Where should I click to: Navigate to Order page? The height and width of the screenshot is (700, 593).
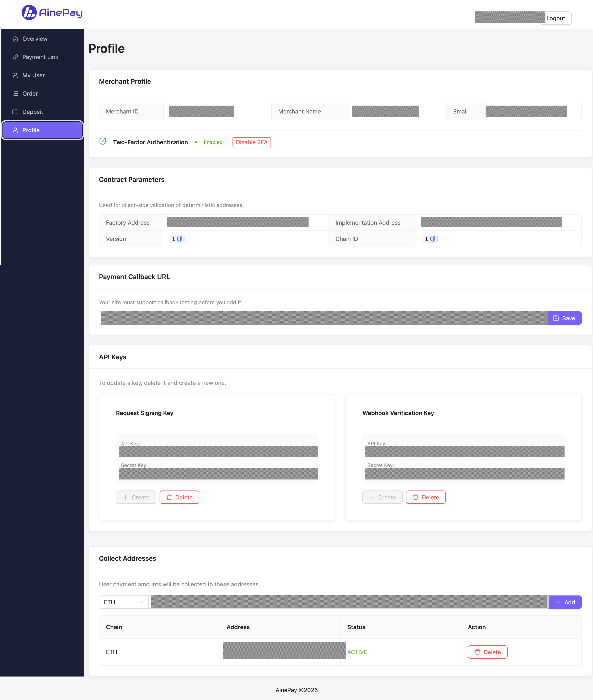point(42,94)
